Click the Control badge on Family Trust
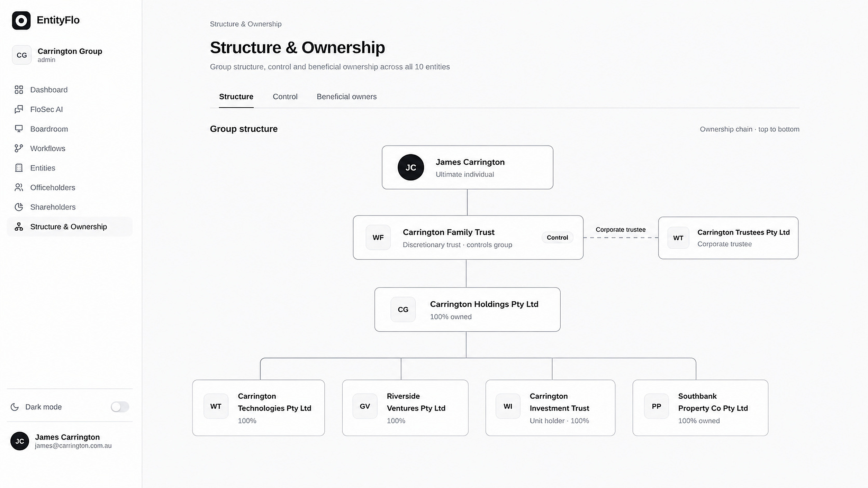The width and height of the screenshot is (868, 488). click(557, 238)
